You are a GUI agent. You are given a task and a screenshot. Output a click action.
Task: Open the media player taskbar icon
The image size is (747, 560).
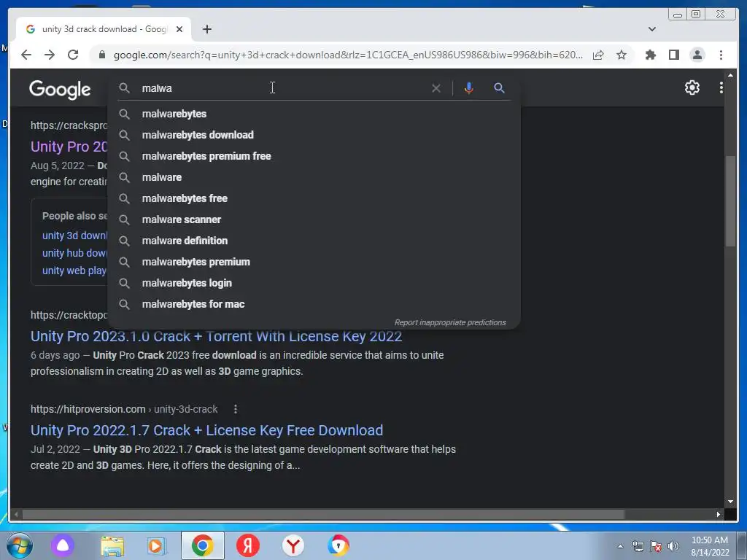point(156,545)
